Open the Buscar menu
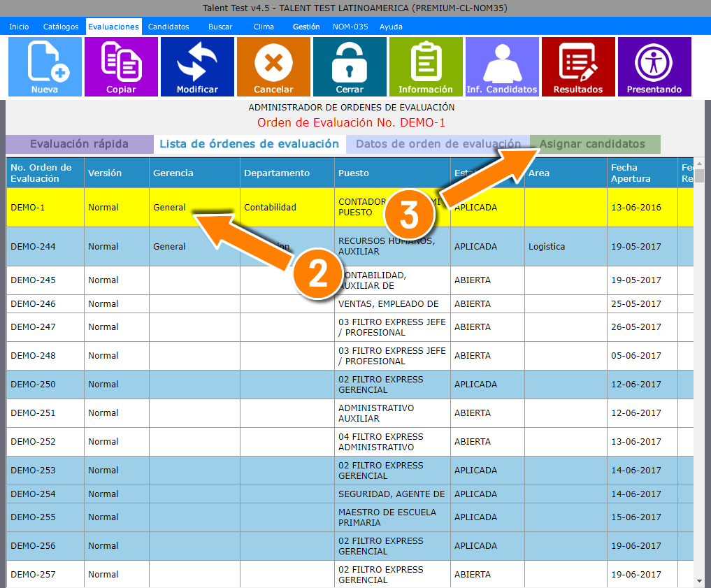Image resolution: width=711 pixels, height=588 pixels. [x=220, y=27]
